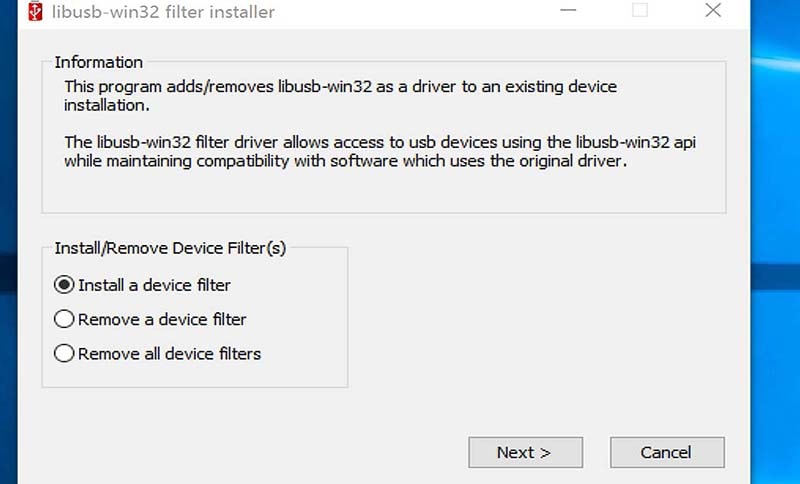800x484 pixels.
Task: Click the greyed-out maximize button
Action: point(640,10)
